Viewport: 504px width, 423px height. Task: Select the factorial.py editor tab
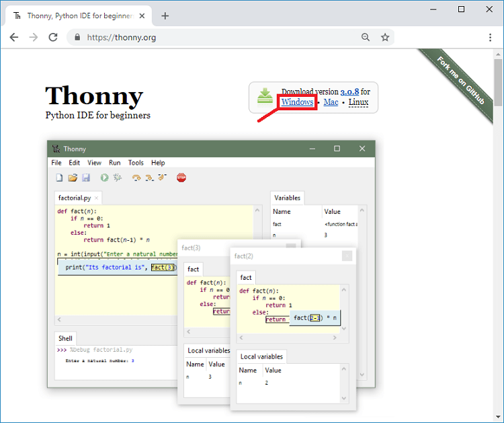point(75,198)
